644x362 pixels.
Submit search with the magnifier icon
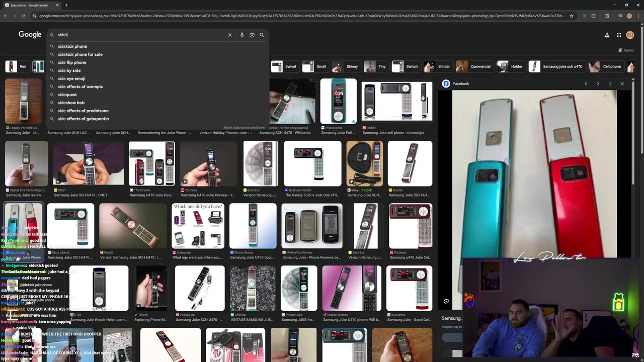point(262,35)
